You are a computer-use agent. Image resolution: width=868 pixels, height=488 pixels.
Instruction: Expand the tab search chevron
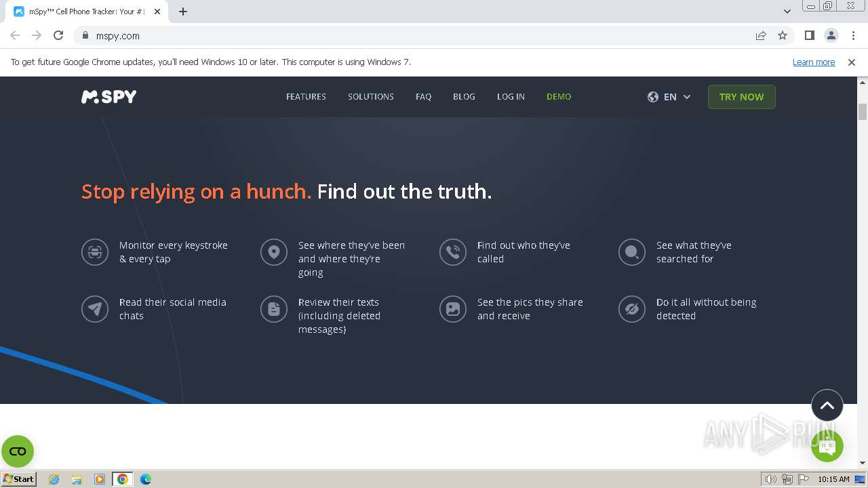point(787,12)
